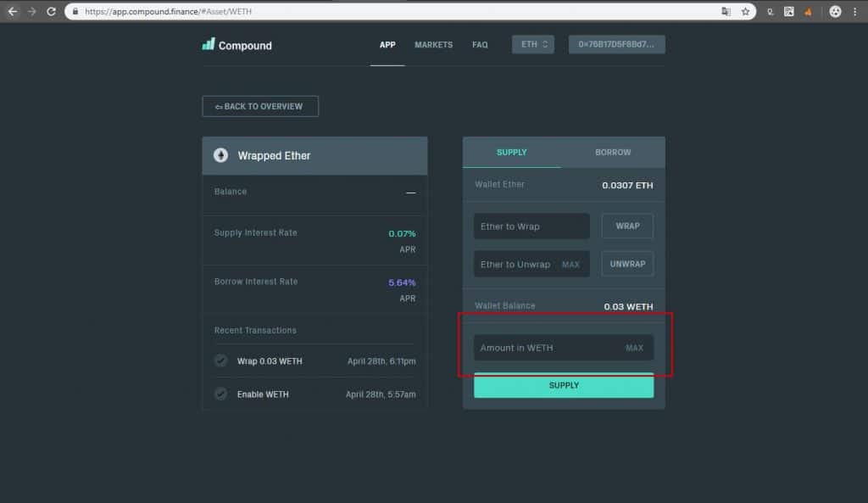Open the Chrome three-dot menu

[854, 11]
